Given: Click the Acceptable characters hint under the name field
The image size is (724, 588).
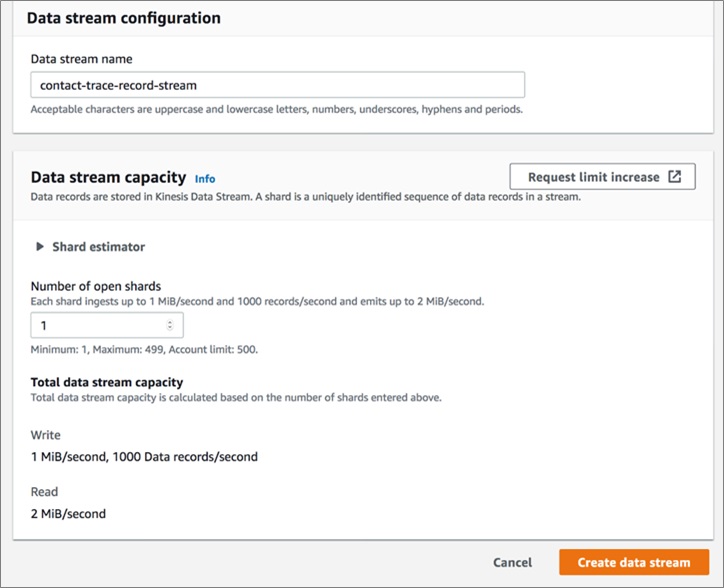Looking at the screenshot, I should pyautogui.click(x=277, y=109).
